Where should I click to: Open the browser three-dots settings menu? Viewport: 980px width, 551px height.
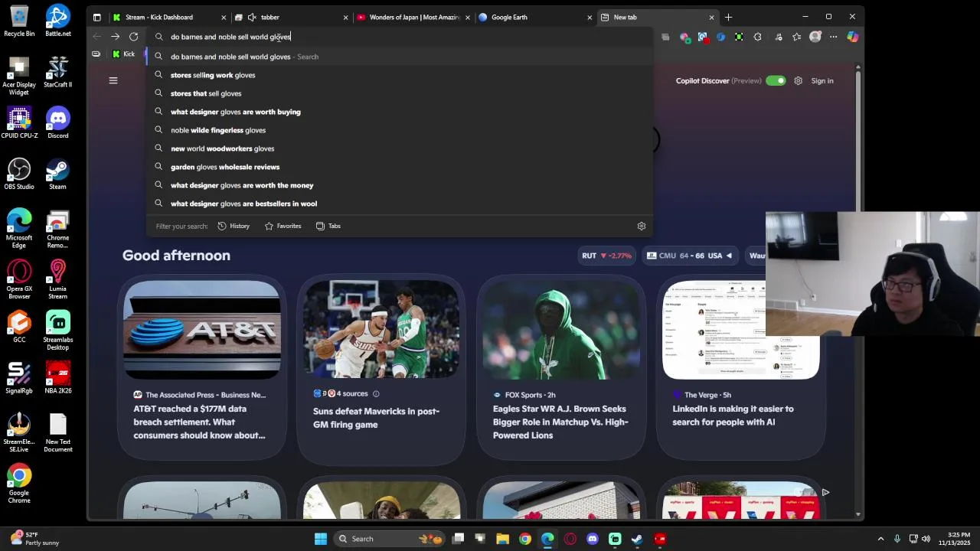834,37
